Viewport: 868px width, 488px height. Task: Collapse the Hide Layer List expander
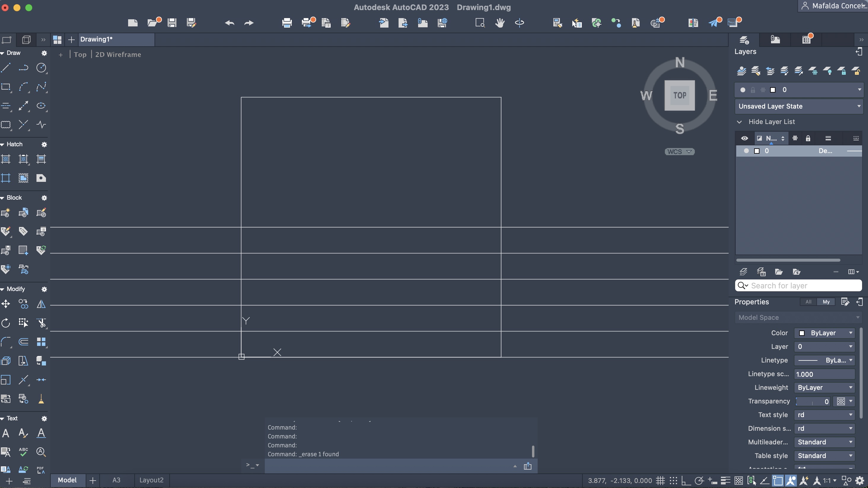pos(739,122)
